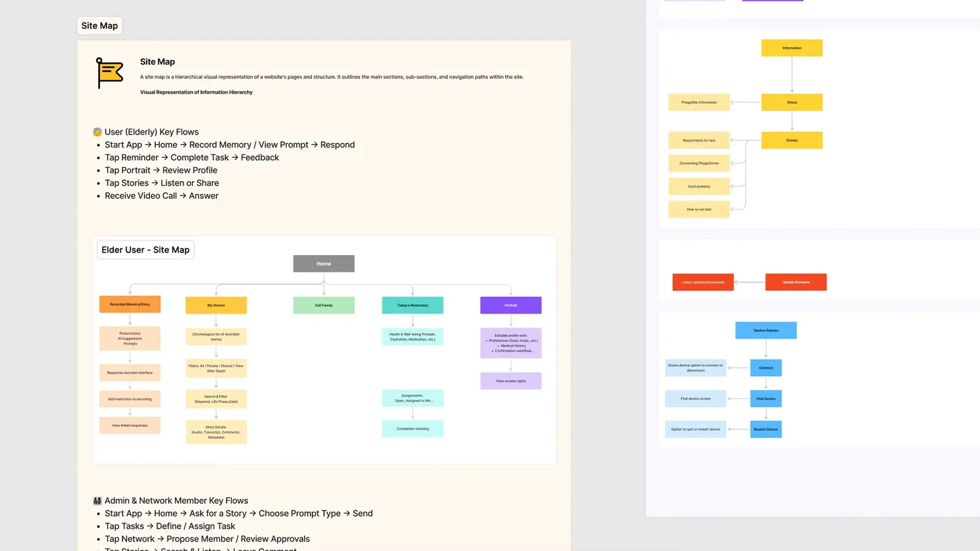Screen dimensions: 980x551
Task: Select the yellow About node
Action: 792,102
